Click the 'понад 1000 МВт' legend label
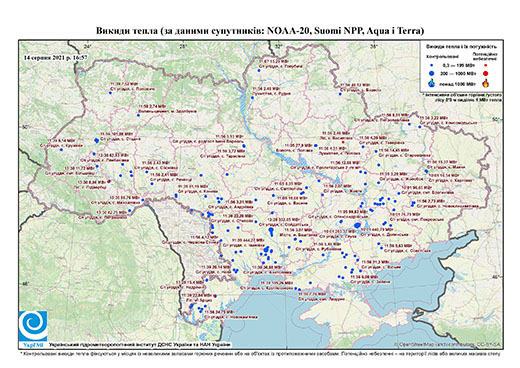Screen dimensions: 520x368 click(x=458, y=83)
